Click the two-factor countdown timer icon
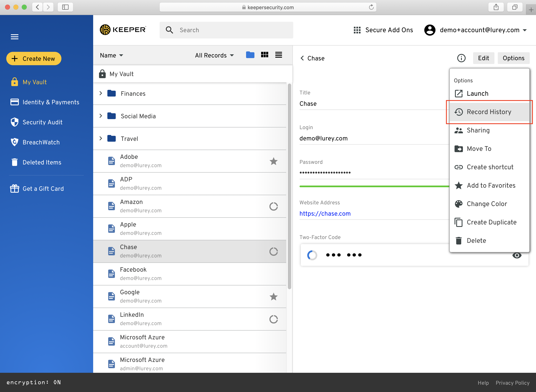 click(x=312, y=255)
